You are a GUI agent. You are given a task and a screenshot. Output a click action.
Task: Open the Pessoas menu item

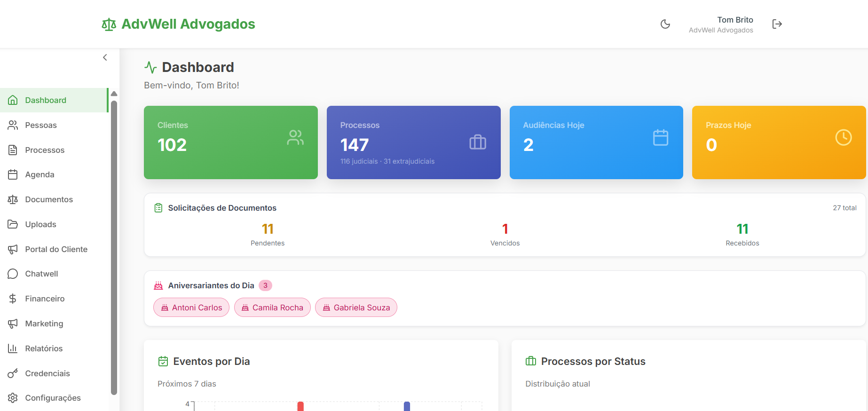click(x=54, y=125)
